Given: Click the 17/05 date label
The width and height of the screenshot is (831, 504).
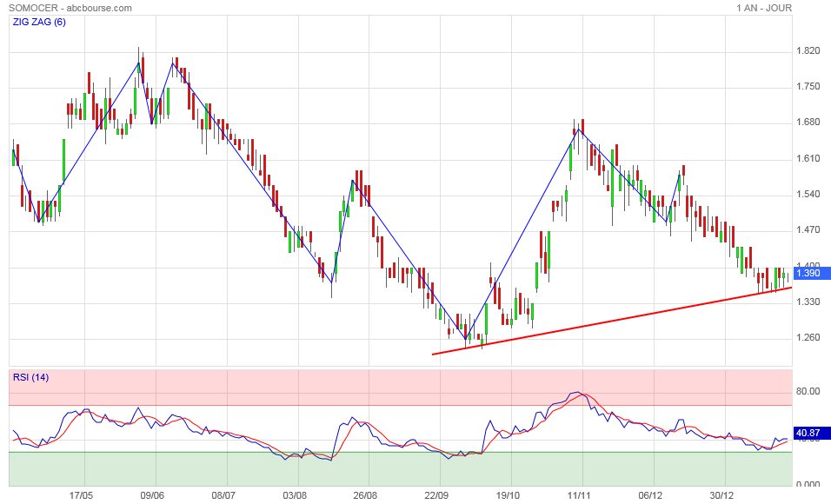Looking at the screenshot, I should tap(81, 495).
